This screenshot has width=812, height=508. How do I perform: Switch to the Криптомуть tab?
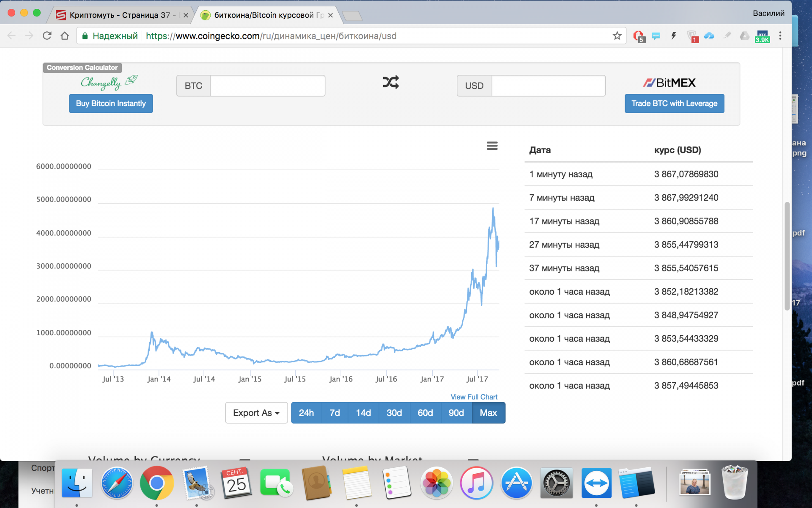(120, 15)
